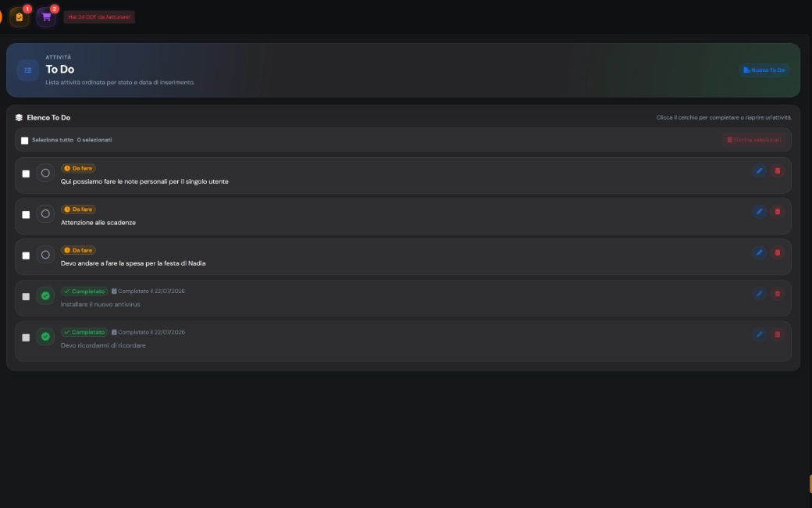Select checkbox for 'Installare il nuovo antivirus'
Image resolution: width=812 pixels, height=508 pixels.
(26, 296)
